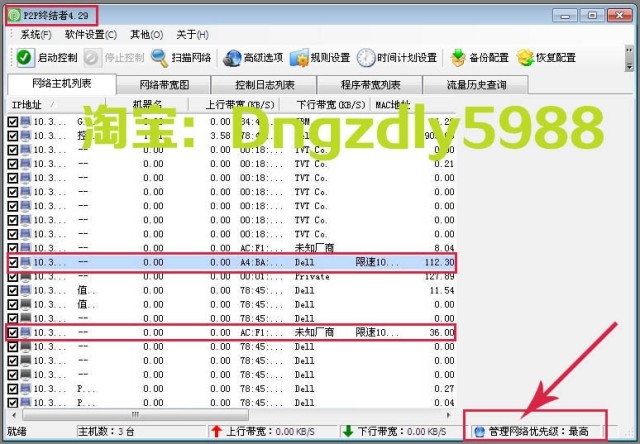Image resolution: width=640 pixels, height=444 pixels.
Task: Open the 软件设置(C) menu
Action: [91, 35]
